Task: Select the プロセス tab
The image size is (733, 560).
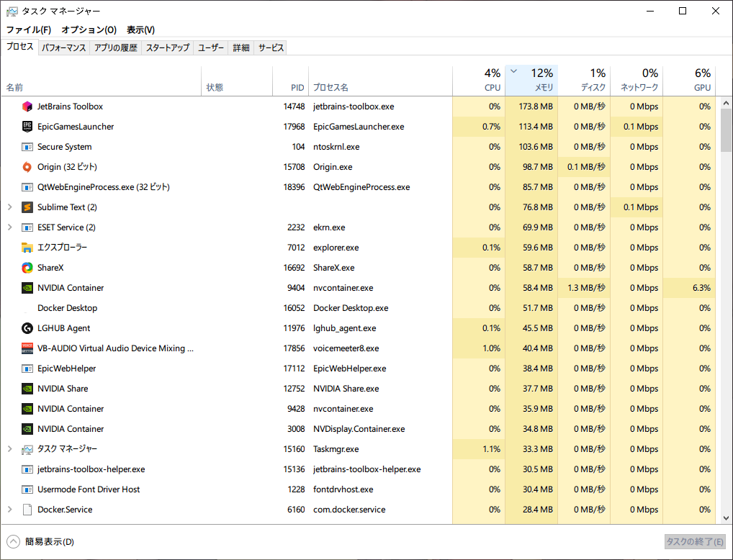Action: (x=19, y=46)
